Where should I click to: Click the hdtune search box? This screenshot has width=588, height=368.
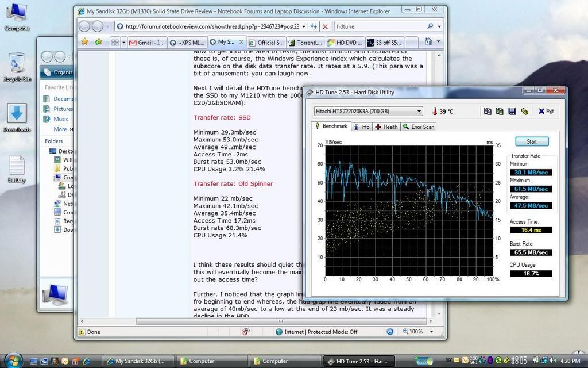coord(380,26)
